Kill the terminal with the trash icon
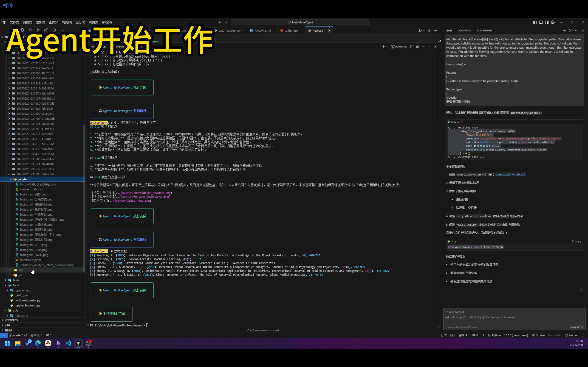Screen dimensions: 588x367 417,47
